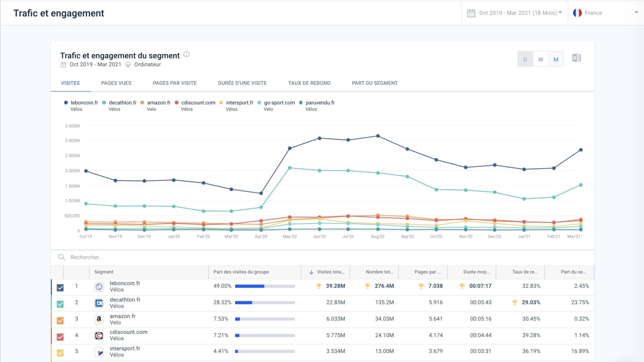Click the leboncoin.fr legend color dot
Image resolution: width=644 pixels, height=362 pixels.
66,103
